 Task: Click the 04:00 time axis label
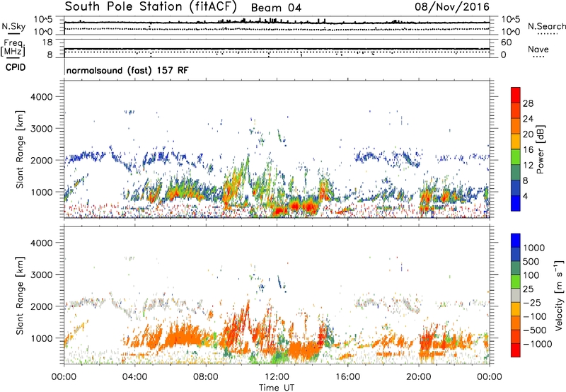coord(134,377)
